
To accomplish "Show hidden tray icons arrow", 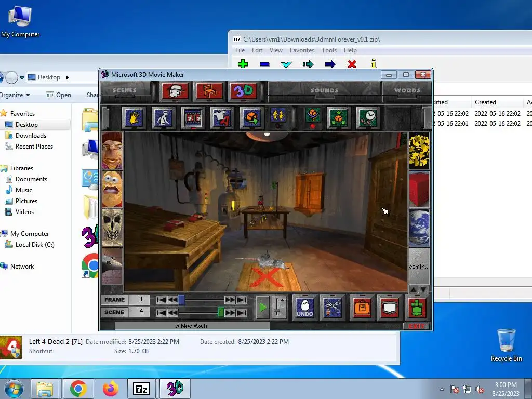I will point(442,389).
